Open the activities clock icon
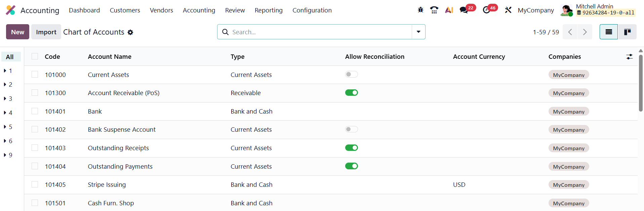This screenshot has width=644, height=211. coord(486,10)
